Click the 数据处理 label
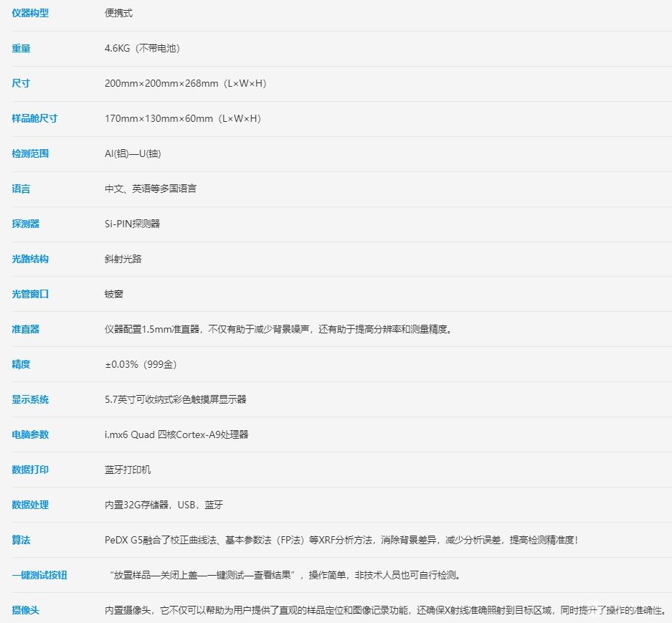This screenshot has height=623, width=672. click(x=30, y=505)
